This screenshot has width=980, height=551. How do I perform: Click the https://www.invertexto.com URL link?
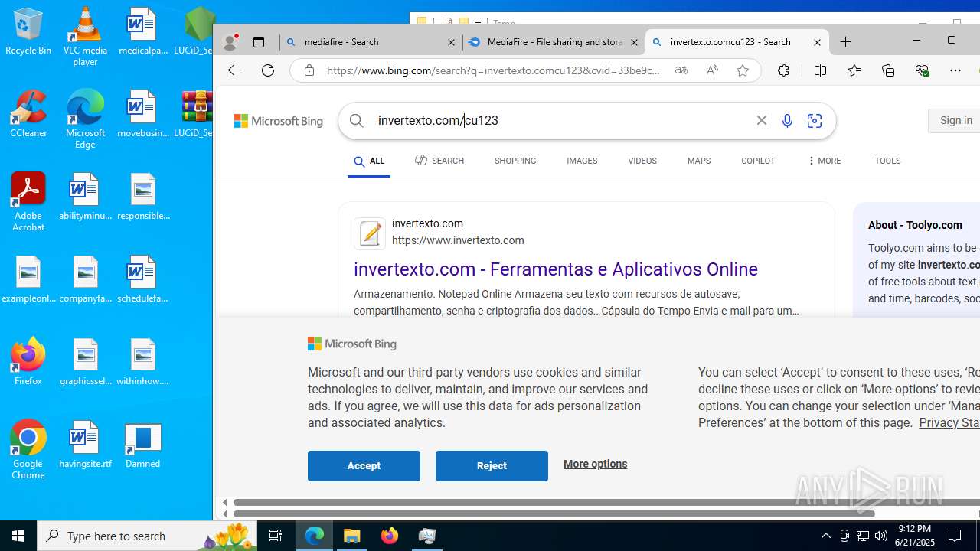click(x=458, y=240)
